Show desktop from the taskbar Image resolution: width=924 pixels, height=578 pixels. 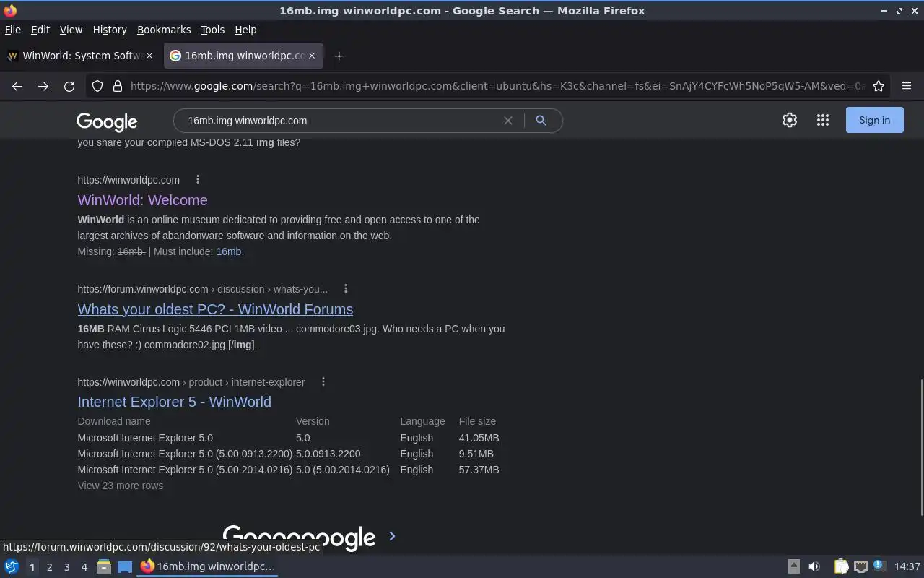125,567
